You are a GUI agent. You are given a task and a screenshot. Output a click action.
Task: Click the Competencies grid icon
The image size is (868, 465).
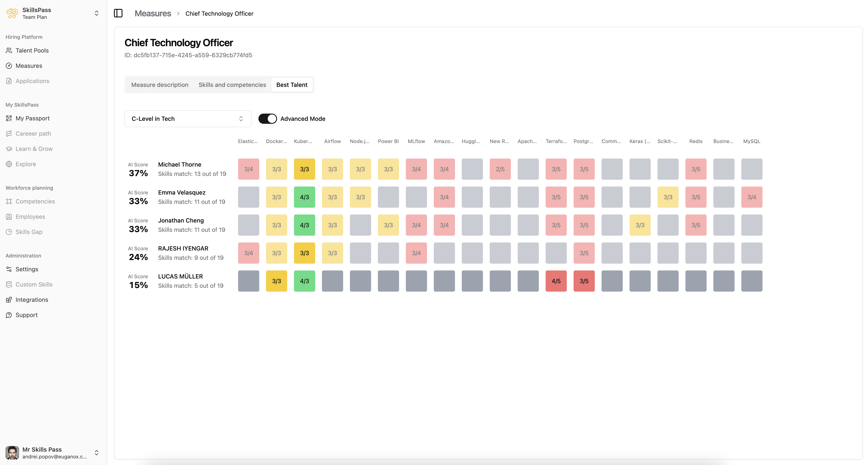coord(9,201)
